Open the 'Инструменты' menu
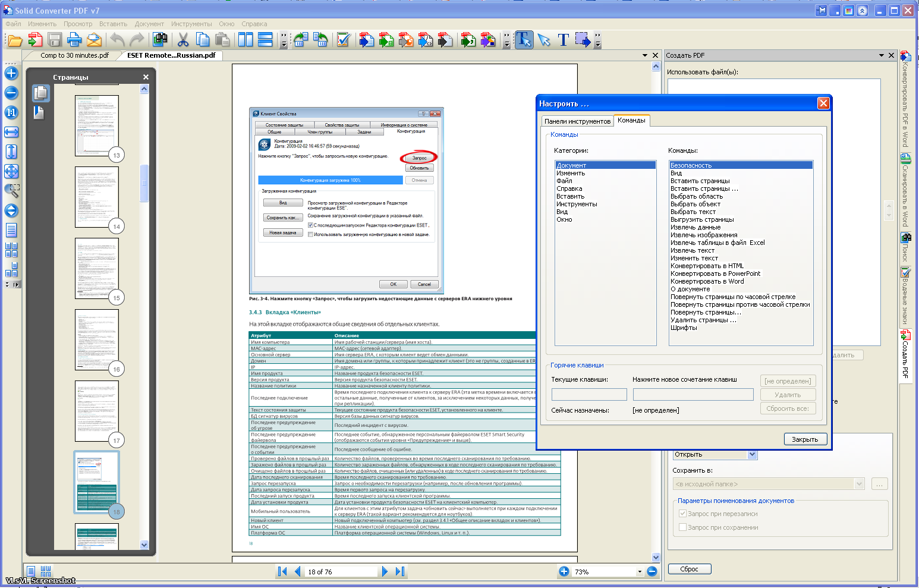 (x=191, y=24)
